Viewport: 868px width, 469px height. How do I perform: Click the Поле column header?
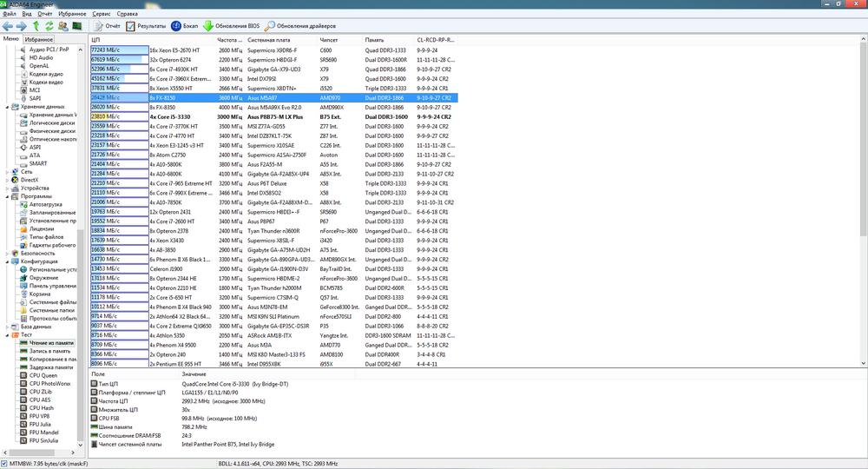tap(135, 374)
